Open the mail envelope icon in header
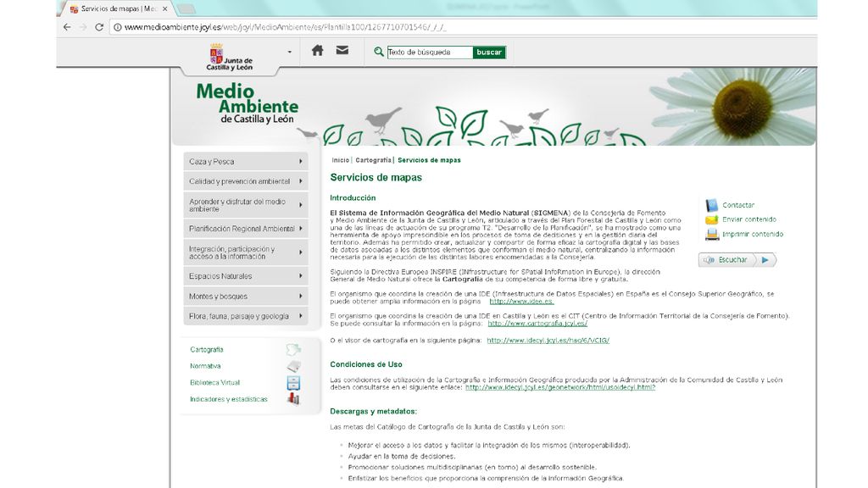The height and width of the screenshot is (488, 868). coord(342,50)
